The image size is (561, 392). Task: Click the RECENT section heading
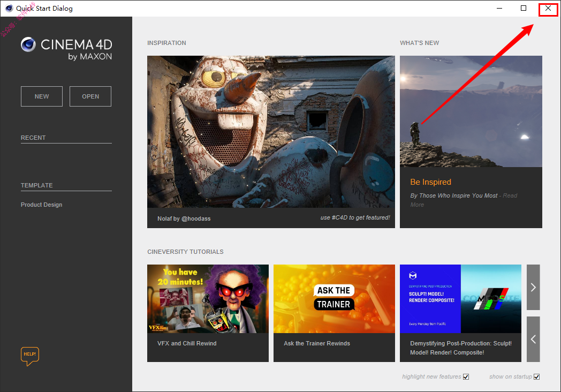33,138
